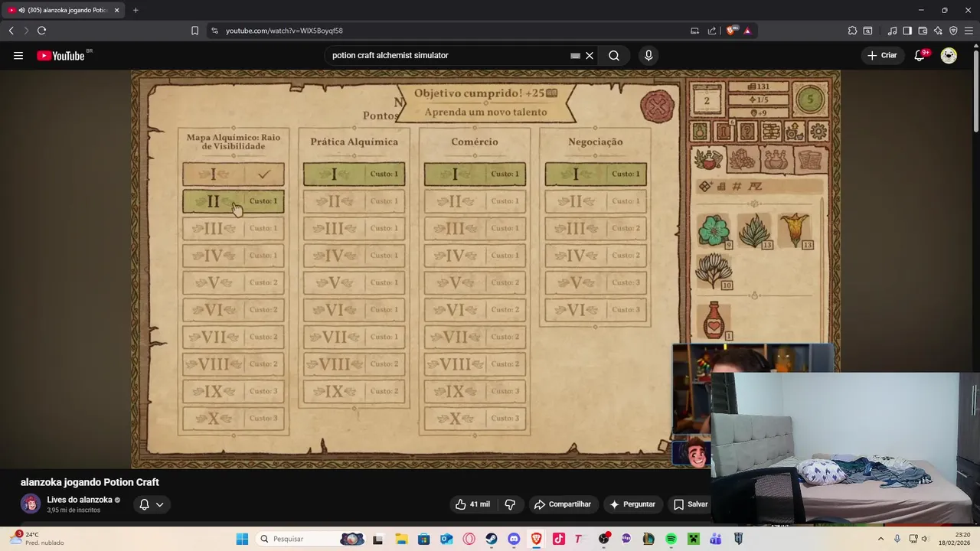The height and width of the screenshot is (551, 980).
Task: Select the dark leaf ingredient with 13
Action: click(755, 230)
